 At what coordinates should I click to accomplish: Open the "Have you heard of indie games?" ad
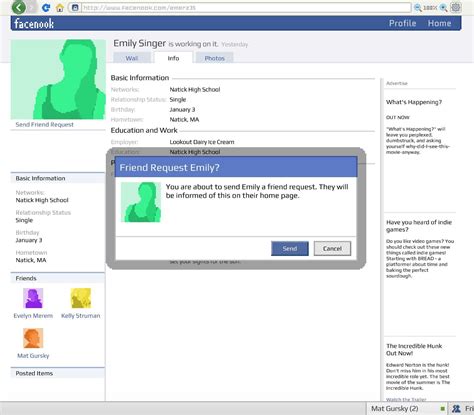pyautogui.click(x=419, y=226)
